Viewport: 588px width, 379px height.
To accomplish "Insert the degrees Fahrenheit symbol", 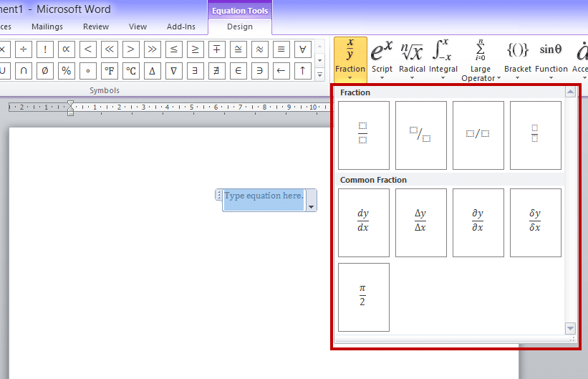I will point(109,71).
